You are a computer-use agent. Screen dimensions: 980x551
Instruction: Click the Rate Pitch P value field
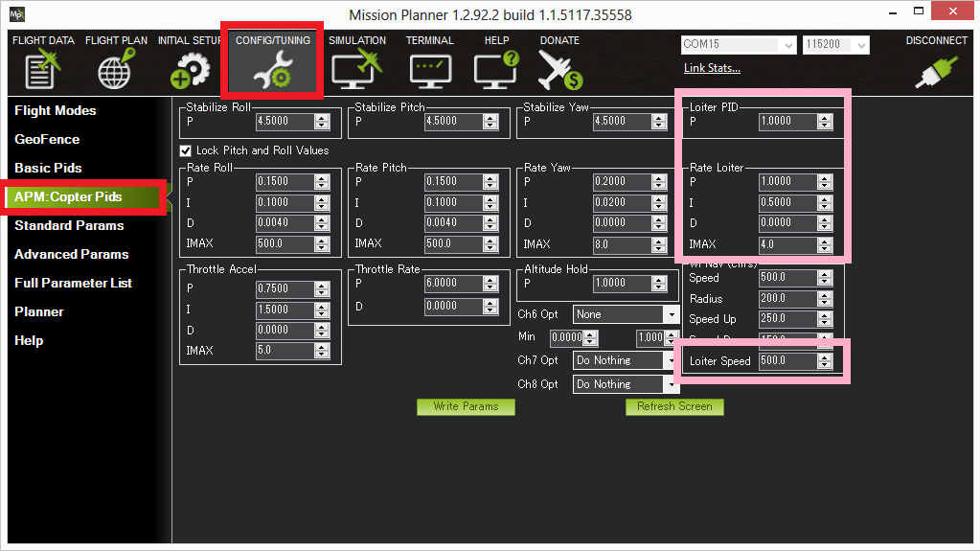click(454, 181)
